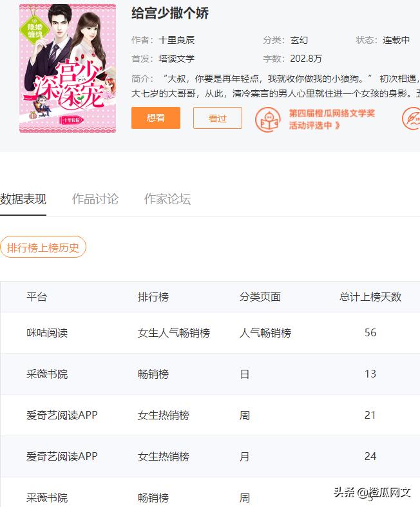Screen dimensions: 420x507
Task: Click the 总计上榜天数 column header
Action: 370,297
